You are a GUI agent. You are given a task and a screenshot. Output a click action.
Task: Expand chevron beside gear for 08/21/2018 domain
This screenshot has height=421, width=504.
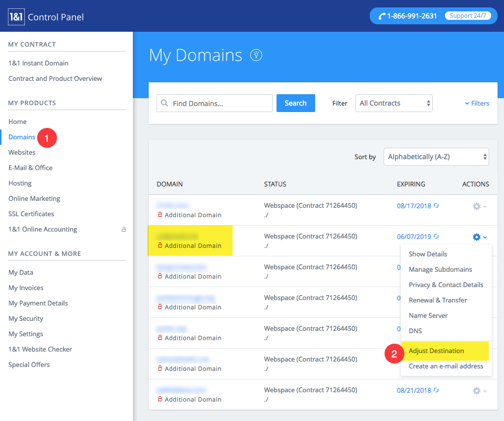pyautogui.click(x=485, y=391)
